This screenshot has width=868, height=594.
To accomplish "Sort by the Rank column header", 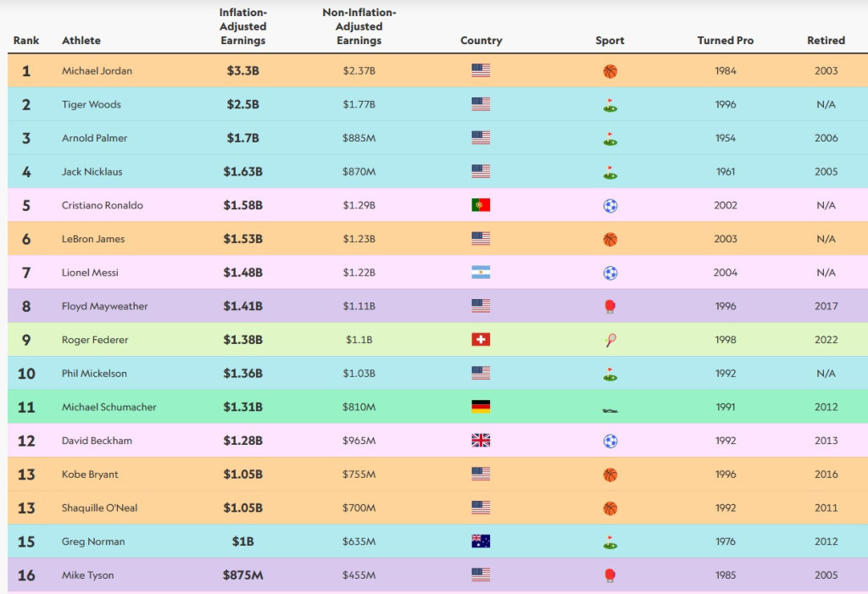I will tap(26, 41).
